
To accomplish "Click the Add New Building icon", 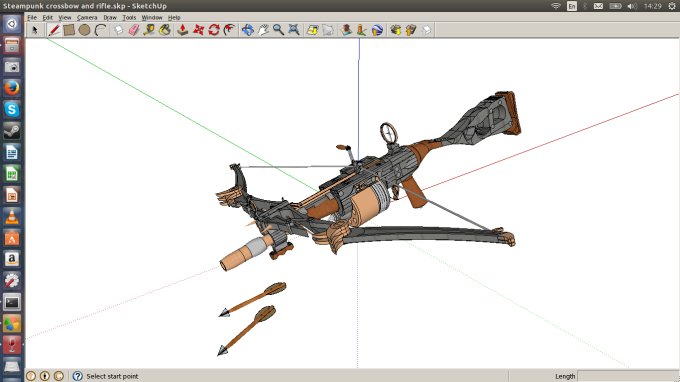I will [x=346, y=30].
